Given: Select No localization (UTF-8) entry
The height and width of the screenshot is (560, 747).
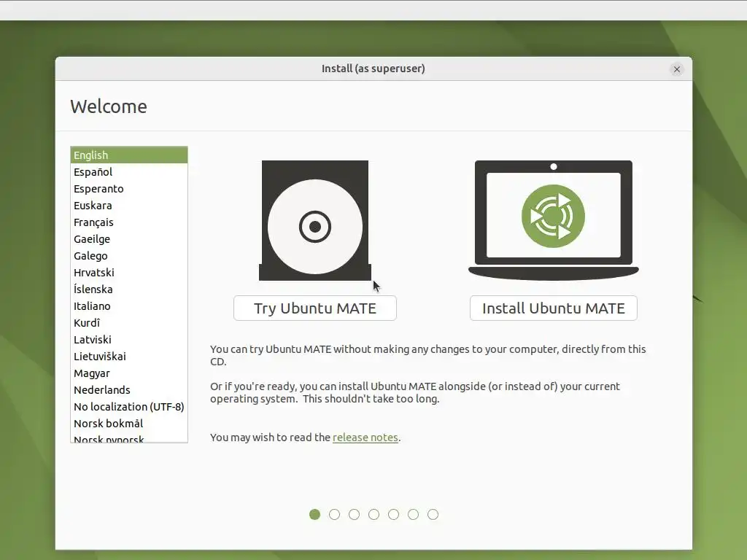Looking at the screenshot, I should 129,407.
